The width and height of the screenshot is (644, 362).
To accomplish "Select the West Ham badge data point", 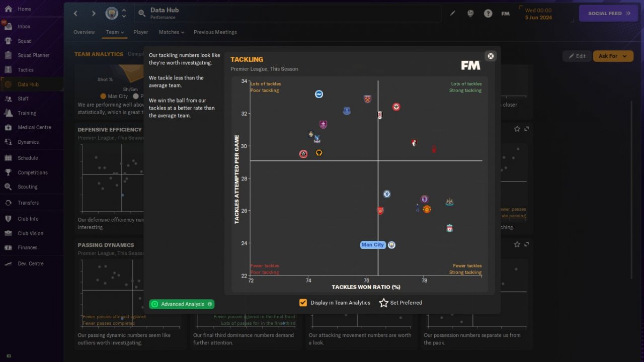I will pos(367,99).
